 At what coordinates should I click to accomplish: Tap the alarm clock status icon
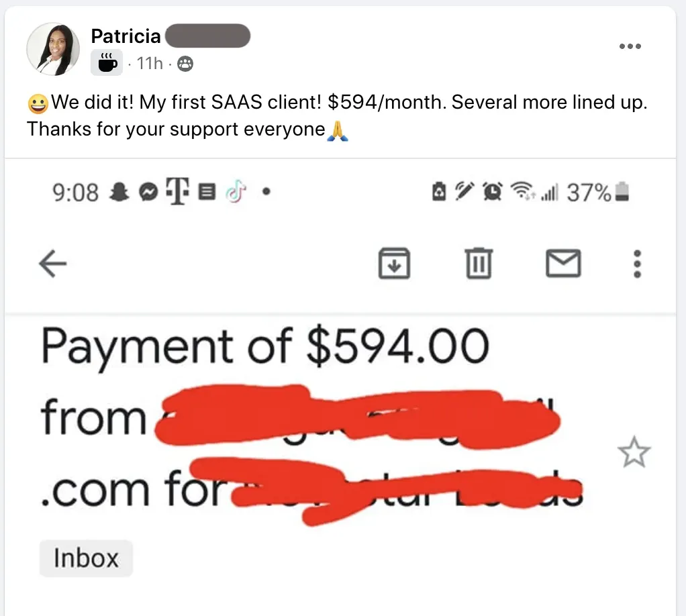tap(493, 191)
